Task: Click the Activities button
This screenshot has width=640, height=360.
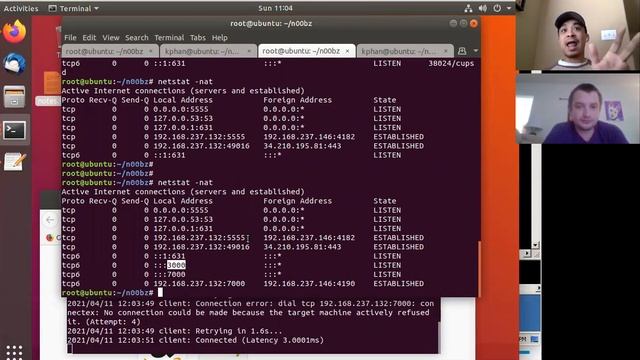Action: pos(21,8)
